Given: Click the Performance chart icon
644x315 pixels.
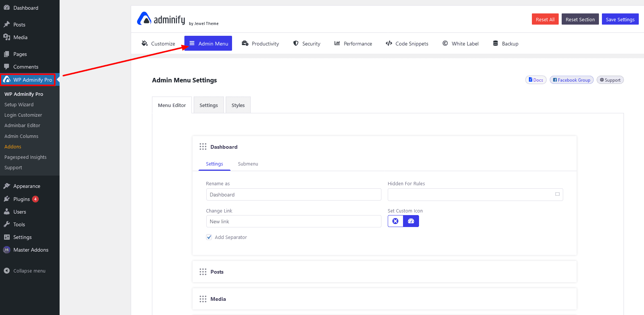Looking at the screenshot, I should coord(337,43).
